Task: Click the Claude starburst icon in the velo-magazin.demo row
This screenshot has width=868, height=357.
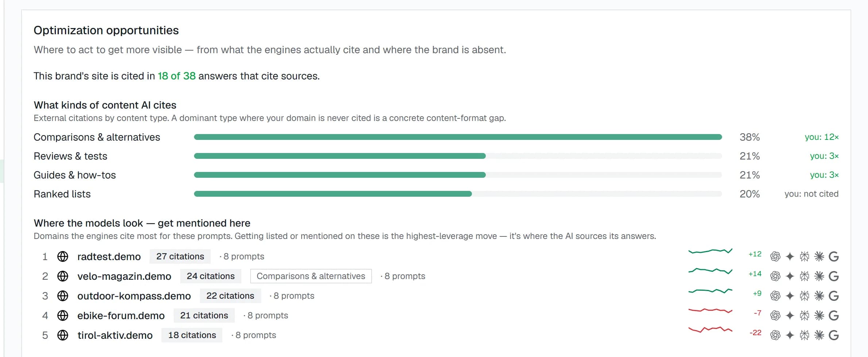Action: point(819,276)
